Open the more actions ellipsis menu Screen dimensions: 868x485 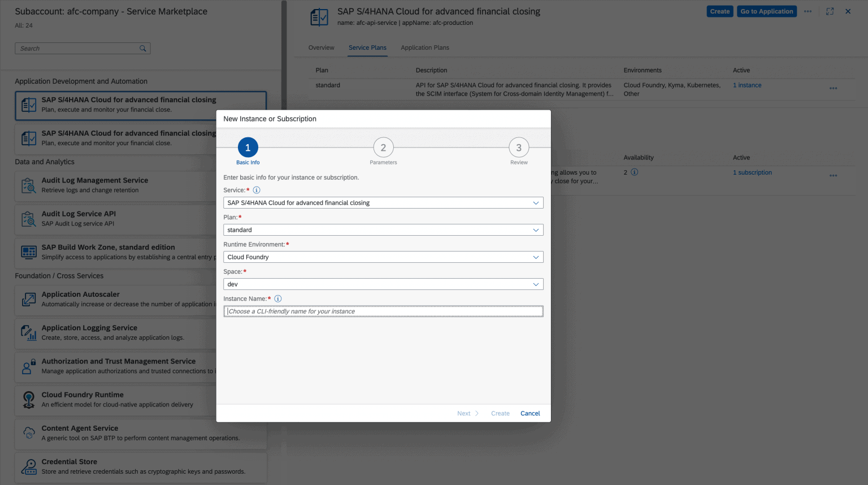[x=808, y=11]
